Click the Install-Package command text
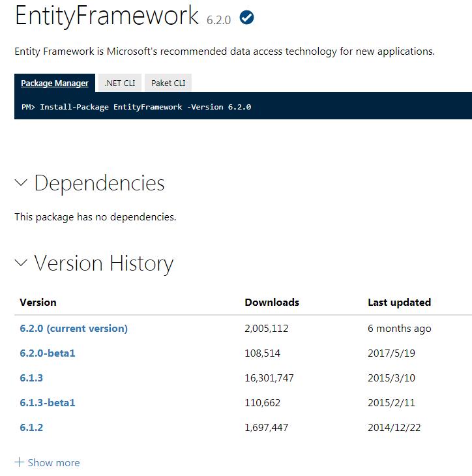The width and height of the screenshot is (472, 476). pos(136,107)
